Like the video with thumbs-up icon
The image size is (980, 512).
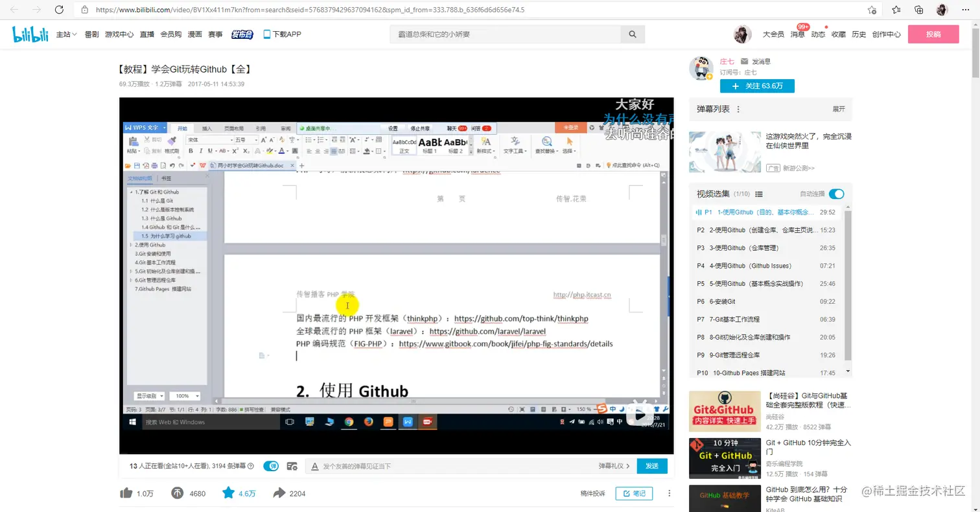pos(126,493)
